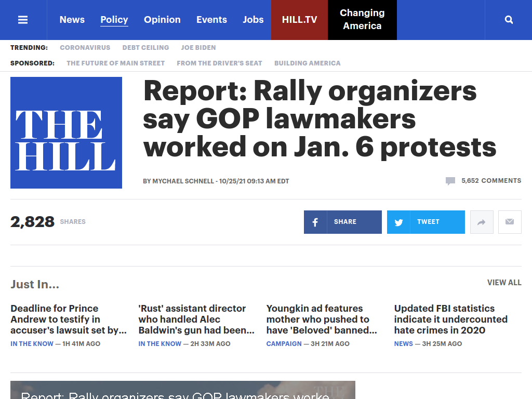Click the Twitter bird icon
Screen dimensions: 532x399
coord(398,222)
